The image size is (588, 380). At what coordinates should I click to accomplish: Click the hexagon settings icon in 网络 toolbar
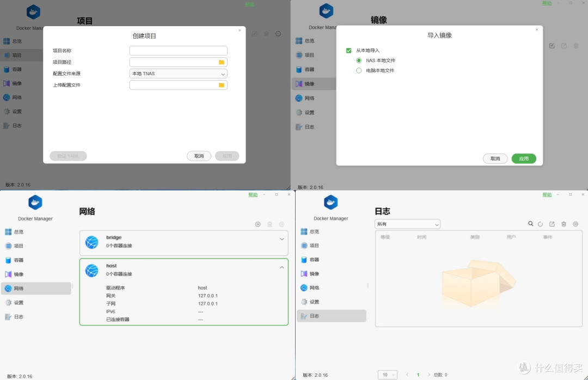coord(281,224)
